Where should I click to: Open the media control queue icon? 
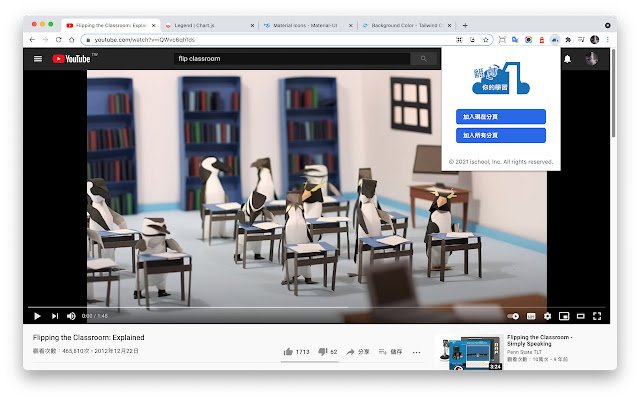click(581, 40)
